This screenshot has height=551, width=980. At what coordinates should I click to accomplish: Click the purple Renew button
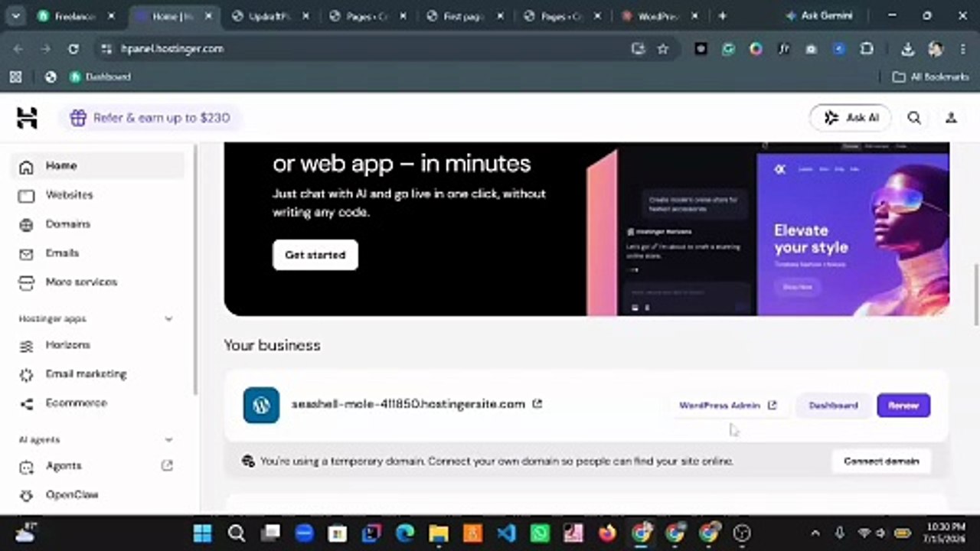(x=903, y=406)
